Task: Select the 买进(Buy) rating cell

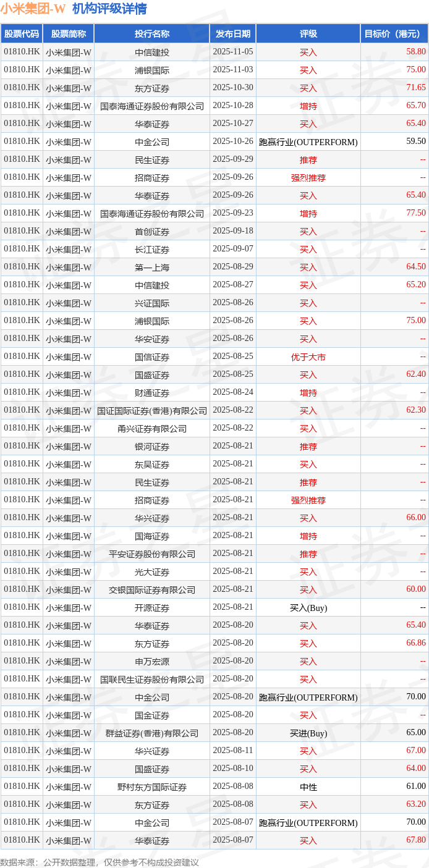Action: coord(308,733)
